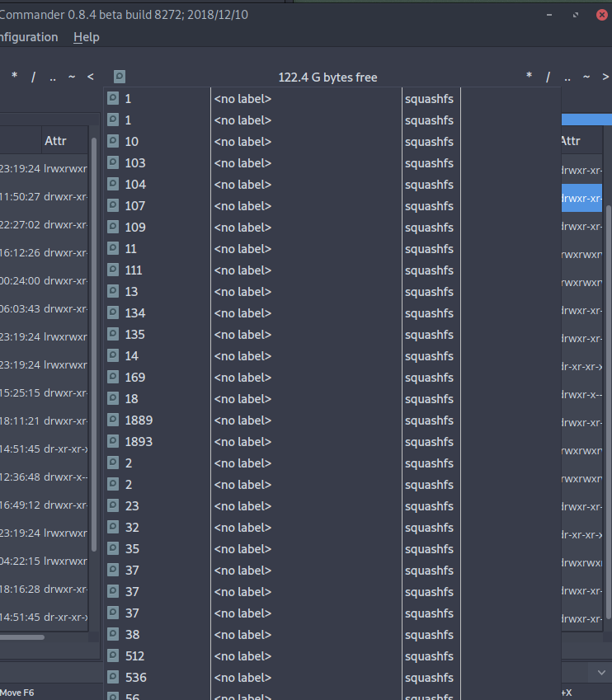Click the drive icon for entry 134
Image resolution: width=612 pixels, height=700 pixels.
[113, 312]
